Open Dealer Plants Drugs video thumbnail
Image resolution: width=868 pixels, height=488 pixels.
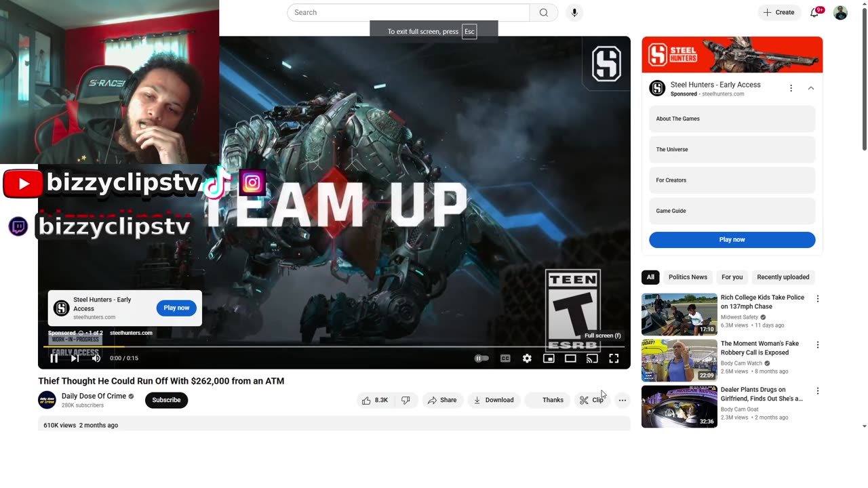click(x=679, y=407)
